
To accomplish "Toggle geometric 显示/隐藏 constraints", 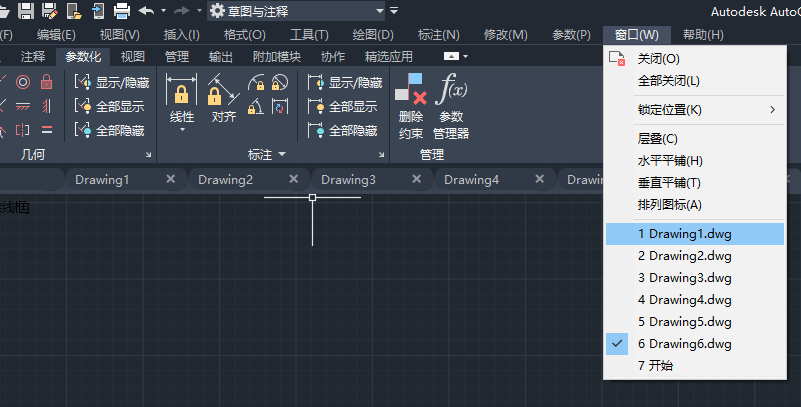I will tap(111, 82).
